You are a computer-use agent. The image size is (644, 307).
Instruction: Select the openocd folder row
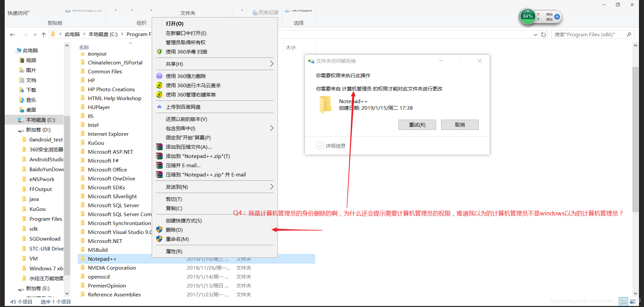[x=196, y=276]
